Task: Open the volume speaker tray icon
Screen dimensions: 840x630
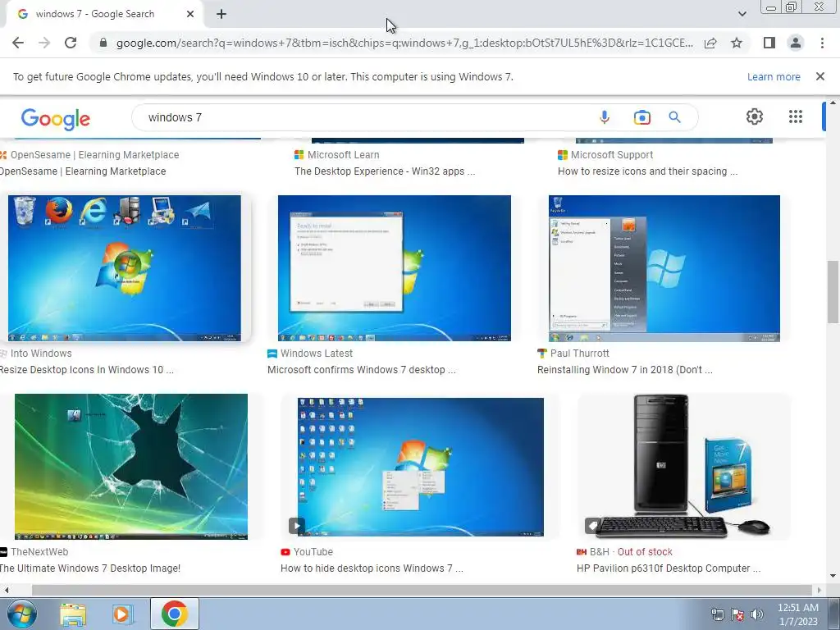Action: coord(757,614)
